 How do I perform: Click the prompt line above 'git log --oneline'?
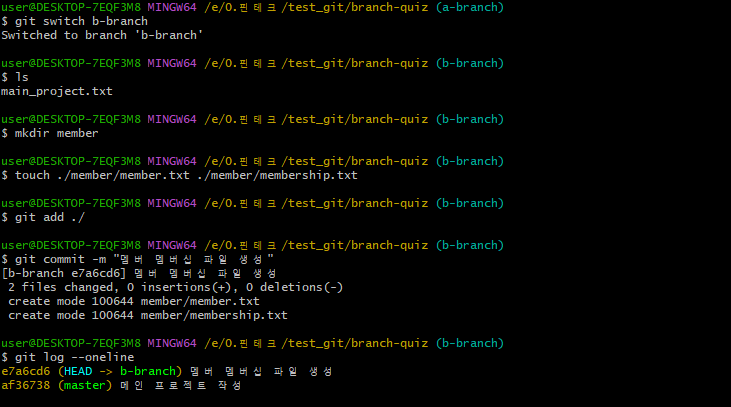252,343
